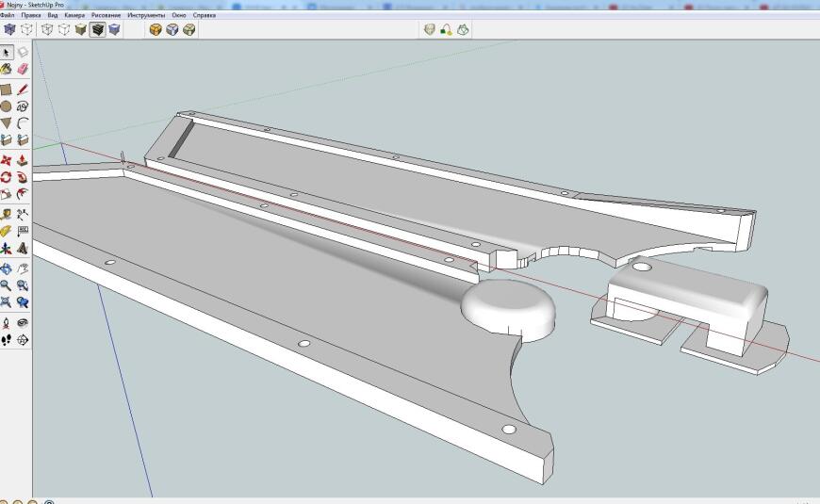Select the Rotate tool

pos(7,177)
